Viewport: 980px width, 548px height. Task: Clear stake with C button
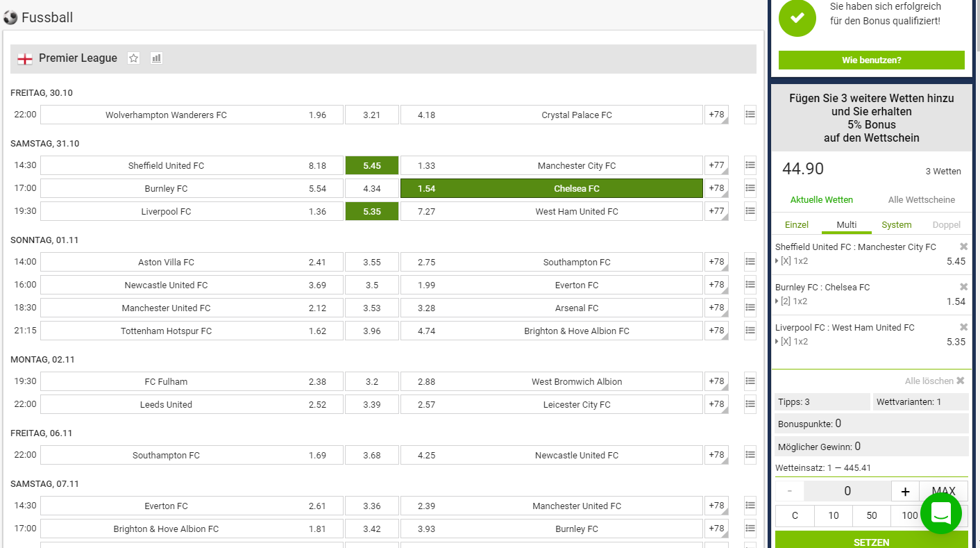(795, 515)
